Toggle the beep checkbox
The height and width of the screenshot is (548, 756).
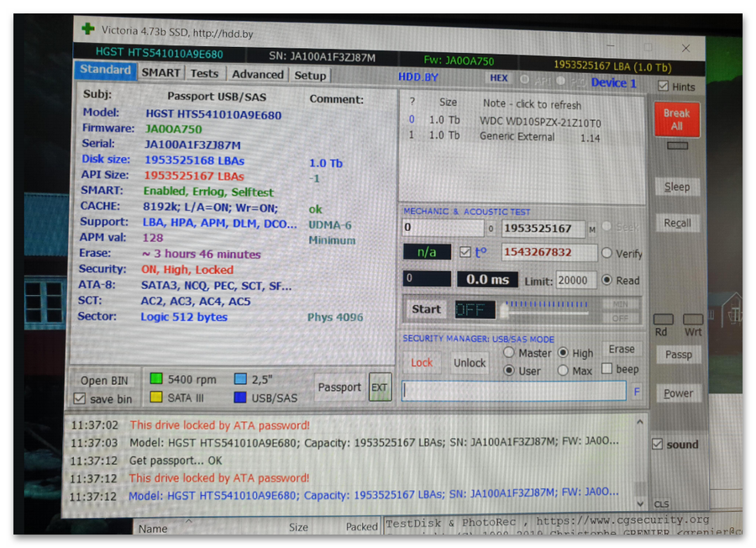(606, 368)
